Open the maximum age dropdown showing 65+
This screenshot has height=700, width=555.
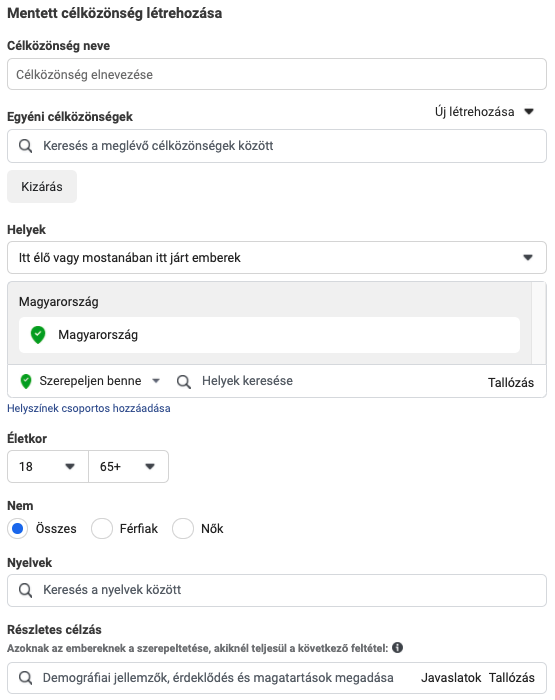pyautogui.click(x=129, y=467)
